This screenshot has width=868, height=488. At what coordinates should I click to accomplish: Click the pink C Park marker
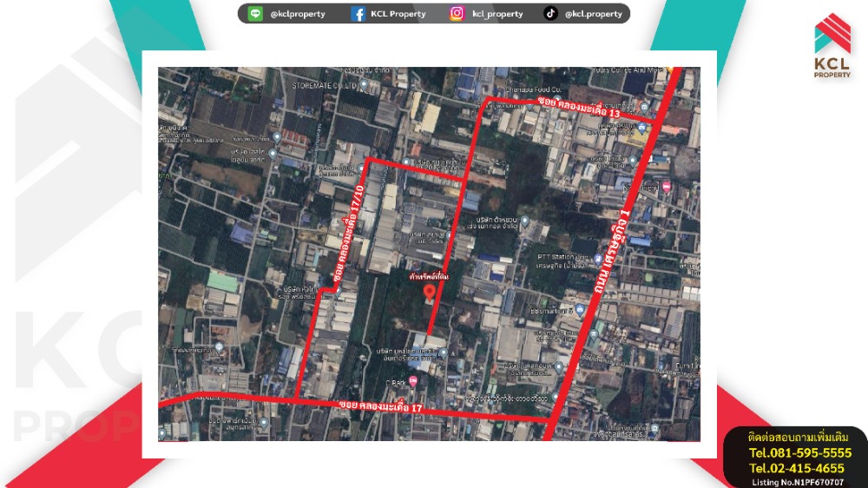click(x=413, y=381)
